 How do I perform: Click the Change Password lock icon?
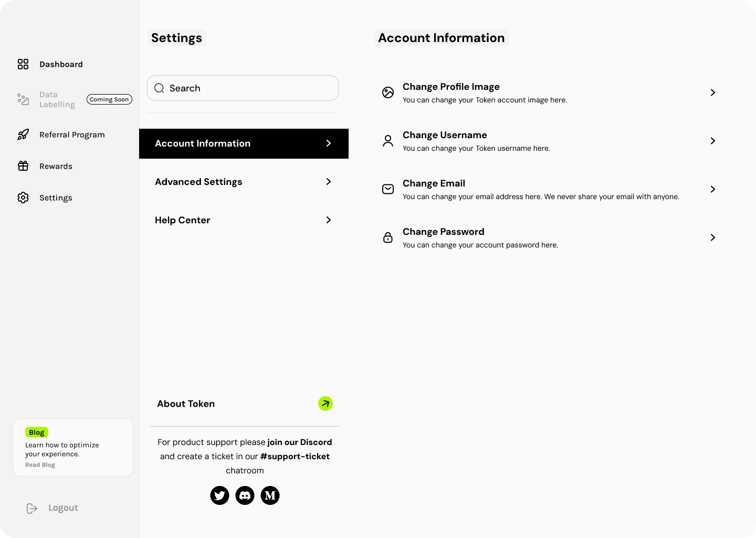(x=388, y=237)
